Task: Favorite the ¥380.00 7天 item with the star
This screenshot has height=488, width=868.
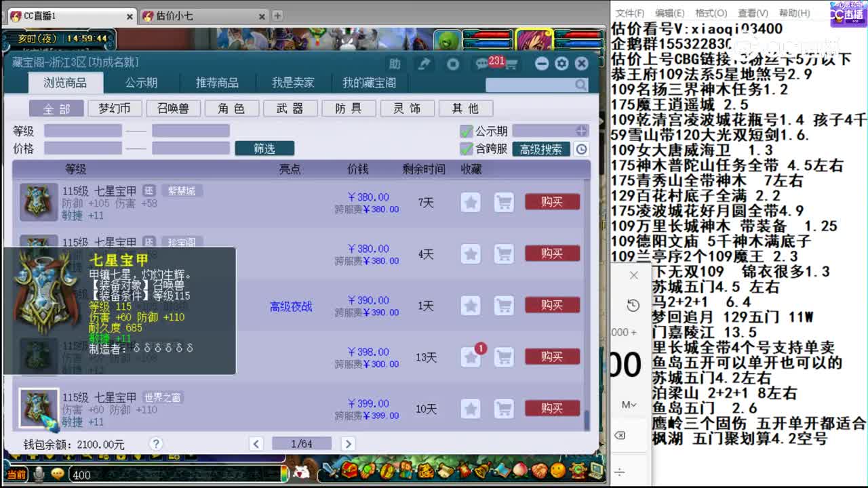Action: coord(471,202)
